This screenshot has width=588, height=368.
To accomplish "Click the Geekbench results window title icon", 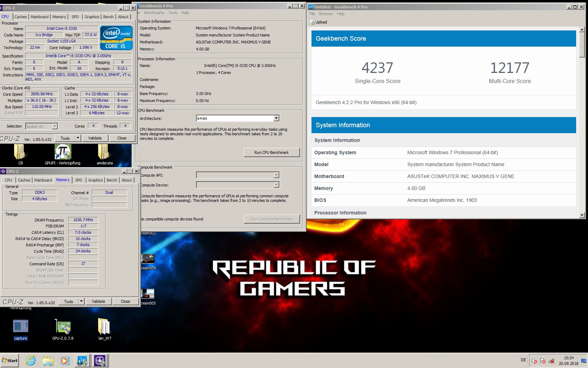I will click(x=311, y=7).
